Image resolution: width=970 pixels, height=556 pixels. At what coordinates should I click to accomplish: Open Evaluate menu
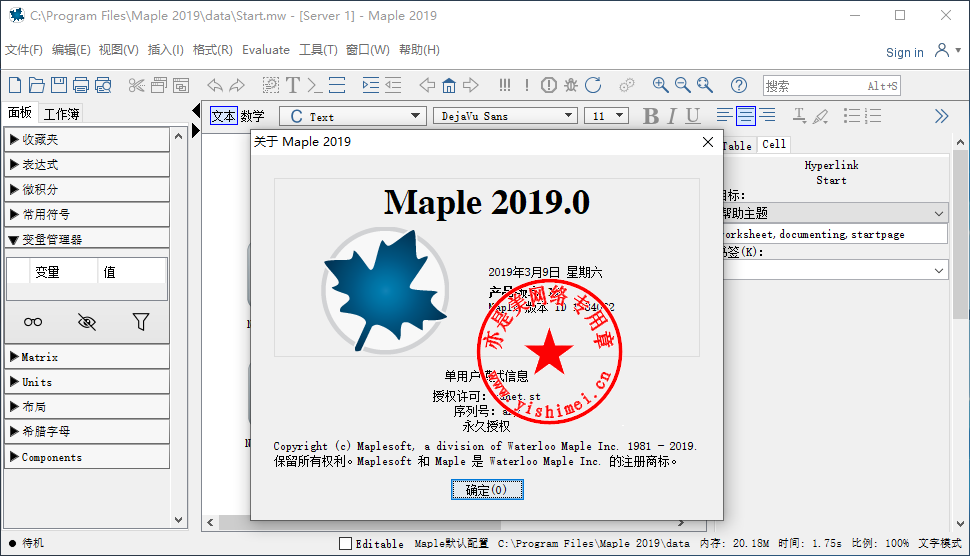click(266, 50)
